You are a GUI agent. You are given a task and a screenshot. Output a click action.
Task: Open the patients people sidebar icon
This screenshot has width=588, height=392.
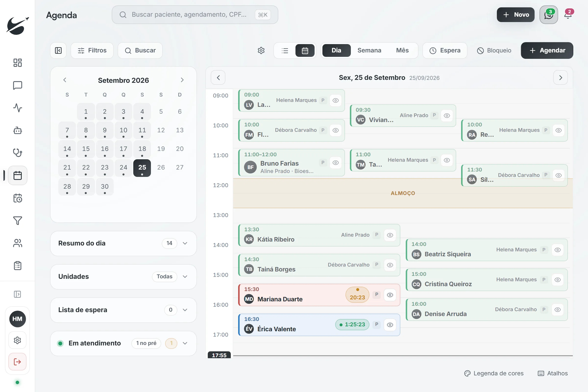pyautogui.click(x=17, y=243)
